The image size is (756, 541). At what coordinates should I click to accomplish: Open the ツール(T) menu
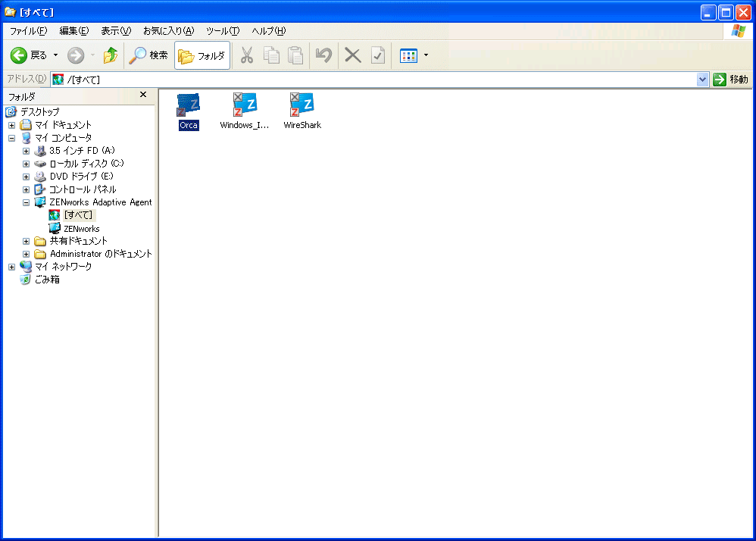(223, 31)
